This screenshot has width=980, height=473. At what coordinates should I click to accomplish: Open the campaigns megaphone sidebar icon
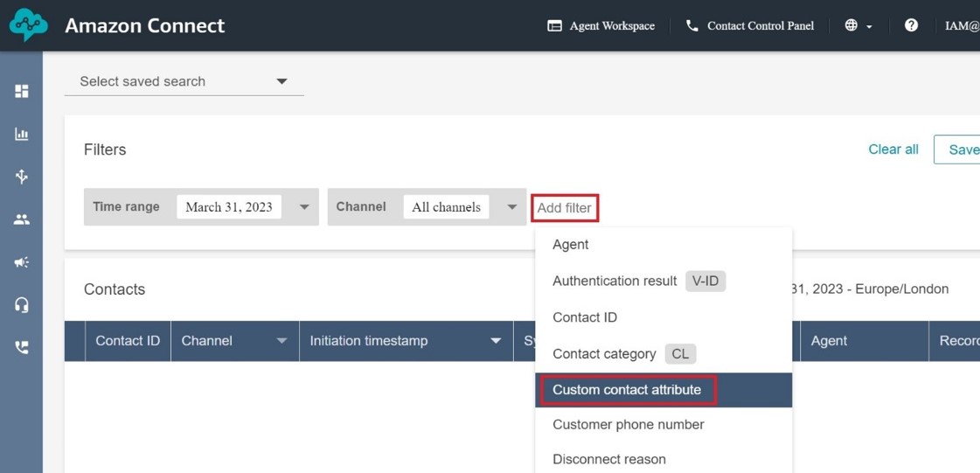[x=22, y=262]
